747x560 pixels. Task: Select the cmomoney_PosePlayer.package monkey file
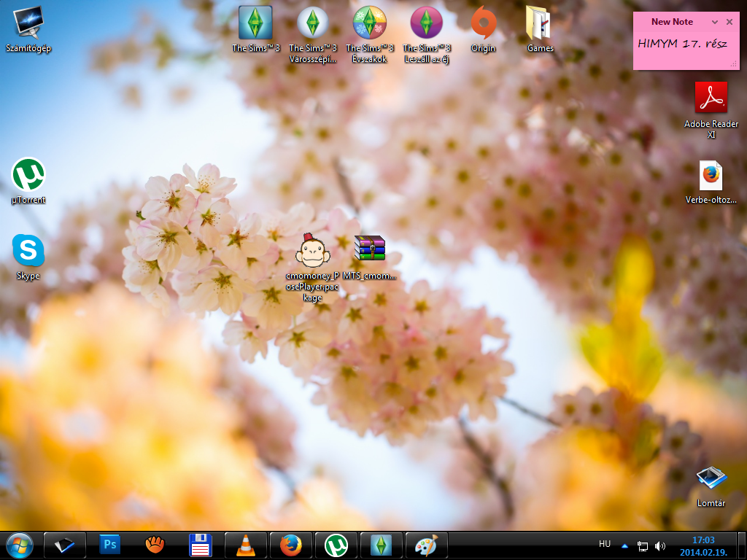(x=312, y=268)
